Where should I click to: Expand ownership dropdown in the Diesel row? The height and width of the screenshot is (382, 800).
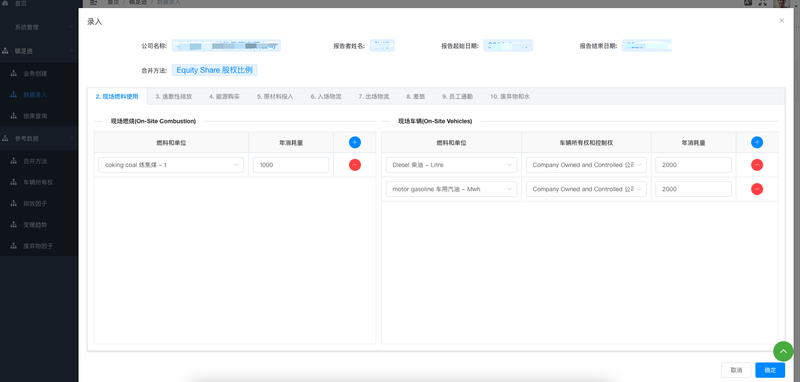pos(586,165)
